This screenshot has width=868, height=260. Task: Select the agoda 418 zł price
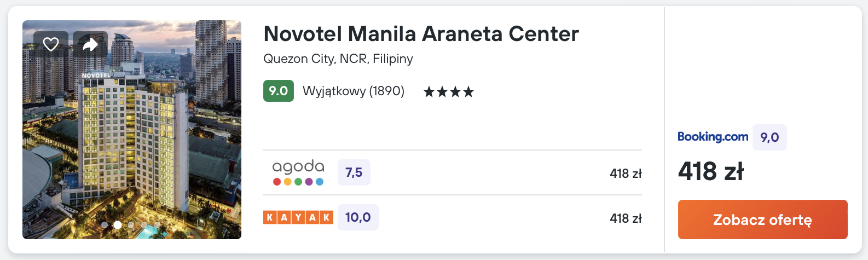626,174
